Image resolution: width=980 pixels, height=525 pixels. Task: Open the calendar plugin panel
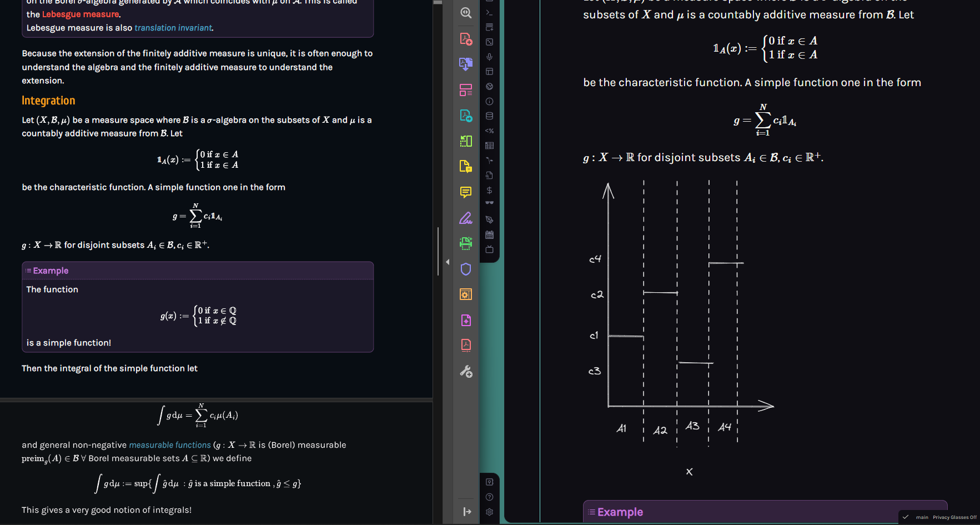click(489, 234)
